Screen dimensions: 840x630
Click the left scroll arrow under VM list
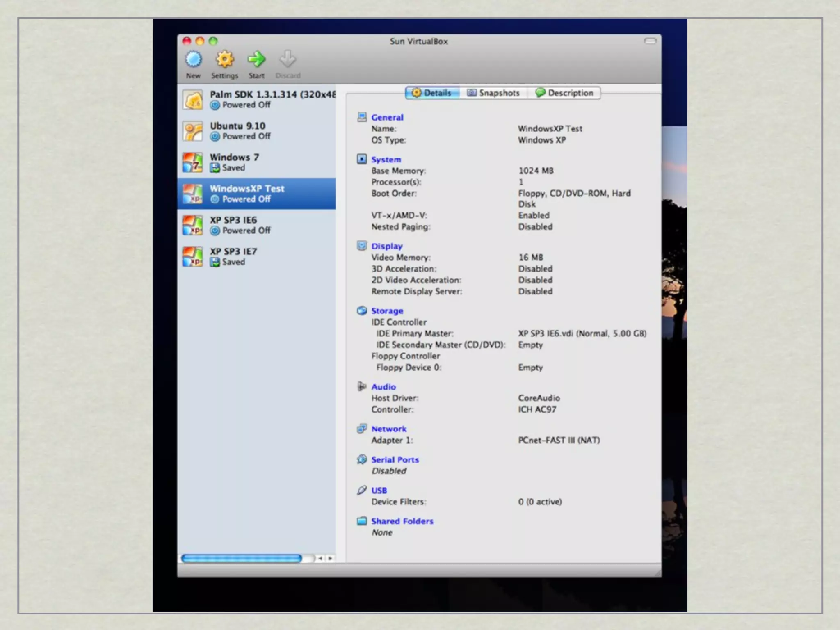pos(320,558)
